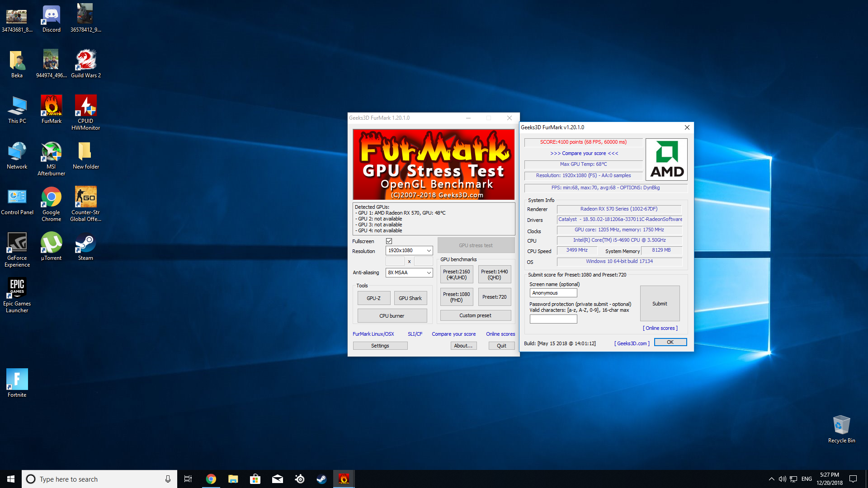
Task: Follow the Geeks3D.com link
Action: point(632,343)
